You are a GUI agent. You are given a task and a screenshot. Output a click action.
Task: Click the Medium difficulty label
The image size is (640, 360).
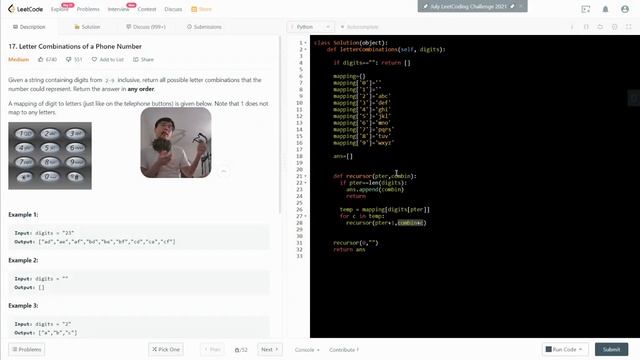[x=18, y=60]
